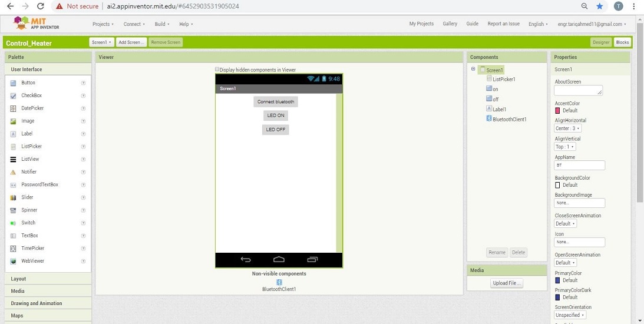The image size is (644, 324).
Task: Open My Projects link
Action: pyautogui.click(x=421, y=24)
